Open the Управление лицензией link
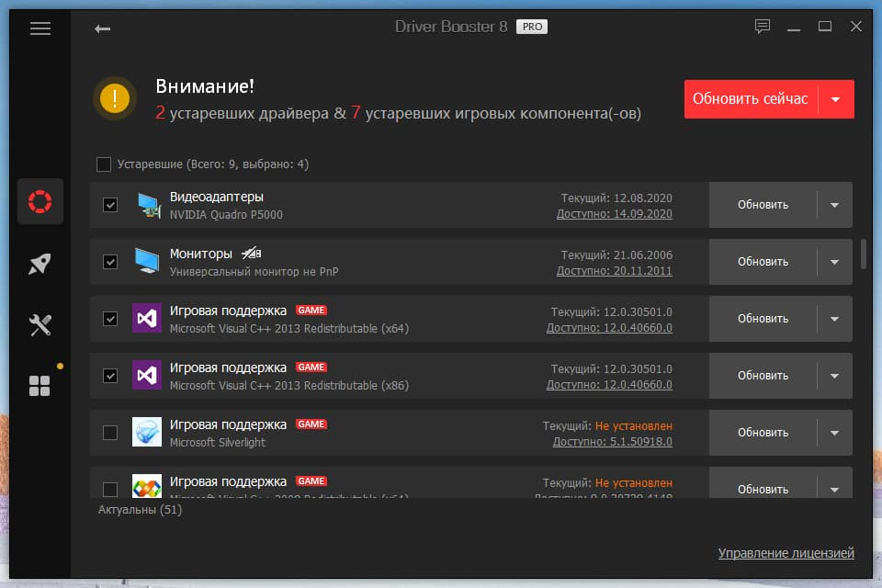This screenshot has width=882, height=588. pyautogui.click(x=786, y=553)
